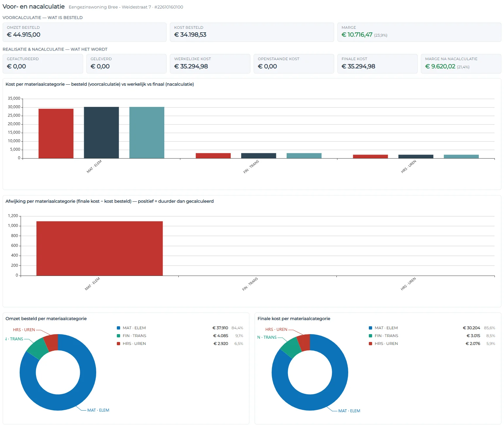Select the dark navy FIN · TRANS bar in the cost chart
The height and width of the screenshot is (425, 504).
(259, 156)
